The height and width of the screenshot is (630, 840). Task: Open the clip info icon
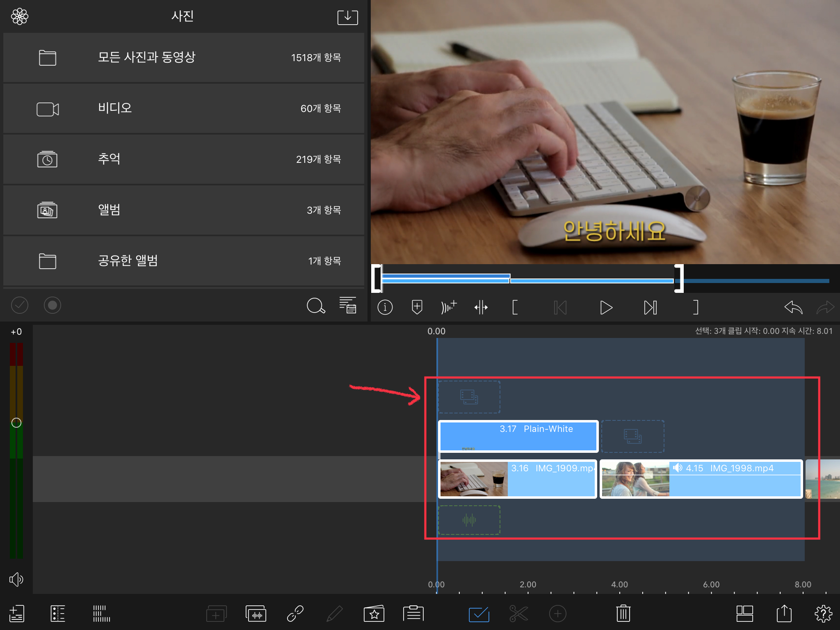pos(385,307)
